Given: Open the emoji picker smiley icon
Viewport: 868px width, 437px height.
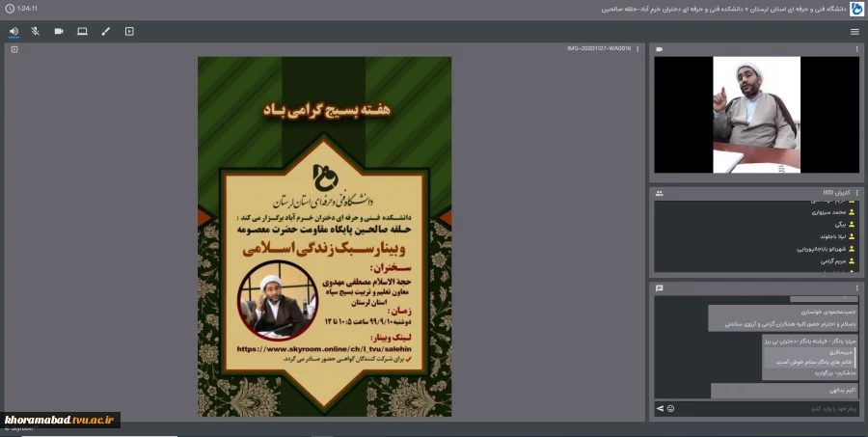Looking at the screenshot, I should coord(670,409).
